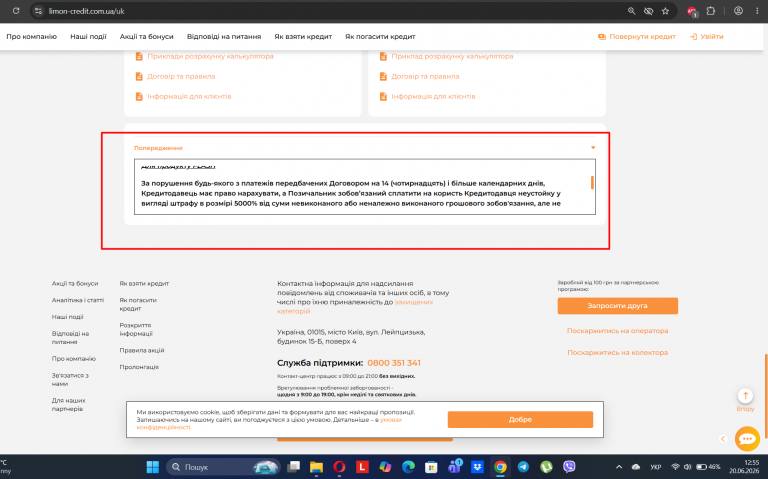Click the orange scrollbar thumb in the warning text box
Image resolution: width=768 pixels, height=479 pixels.
592,183
